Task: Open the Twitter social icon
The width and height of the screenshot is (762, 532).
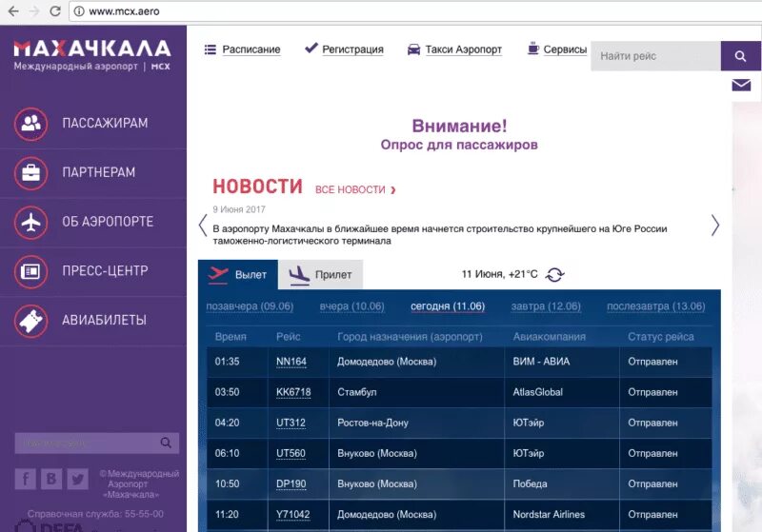Action: [x=77, y=479]
